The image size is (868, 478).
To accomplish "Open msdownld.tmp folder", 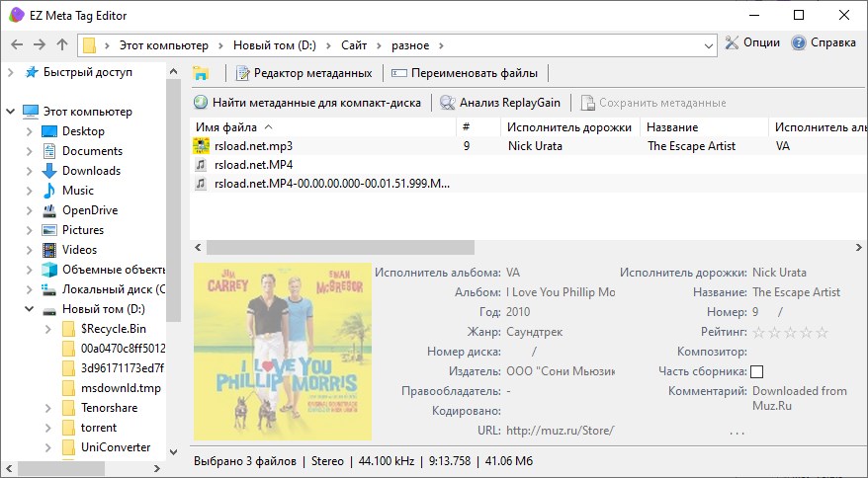I will [121, 388].
